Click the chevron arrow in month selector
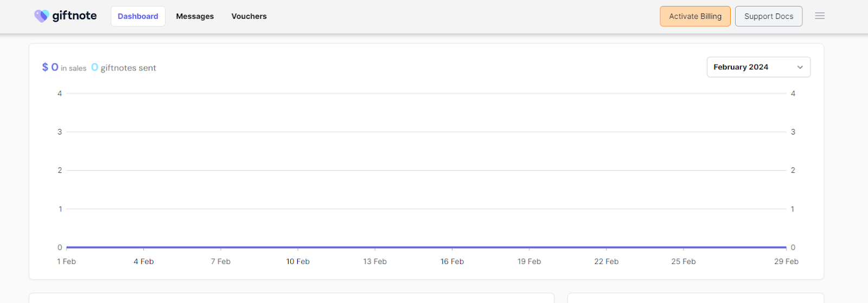Image resolution: width=868 pixels, height=303 pixels. [x=800, y=67]
